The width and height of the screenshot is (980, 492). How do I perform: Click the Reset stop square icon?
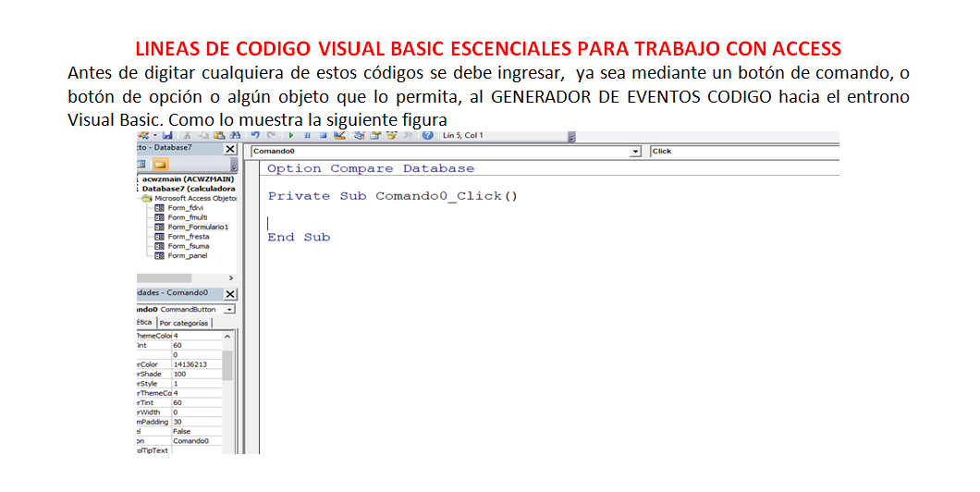[324, 135]
